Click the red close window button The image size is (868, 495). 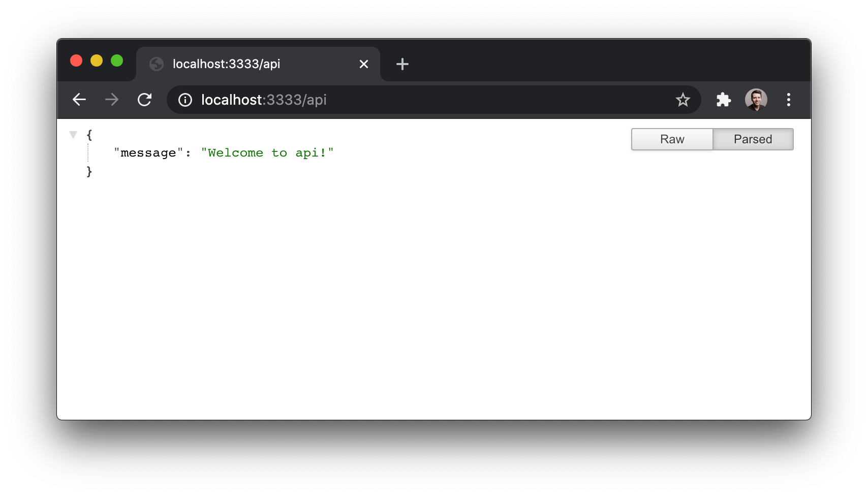(76, 60)
